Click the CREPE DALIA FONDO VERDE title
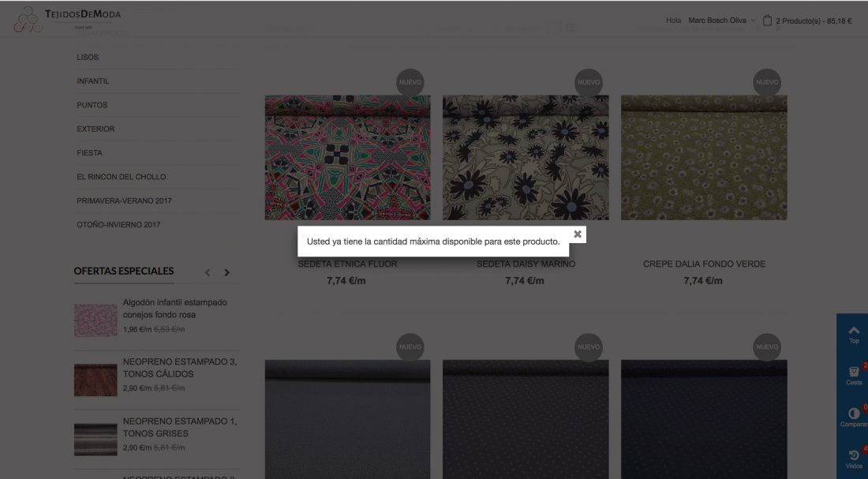The height and width of the screenshot is (479, 868). (x=704, y=264)
